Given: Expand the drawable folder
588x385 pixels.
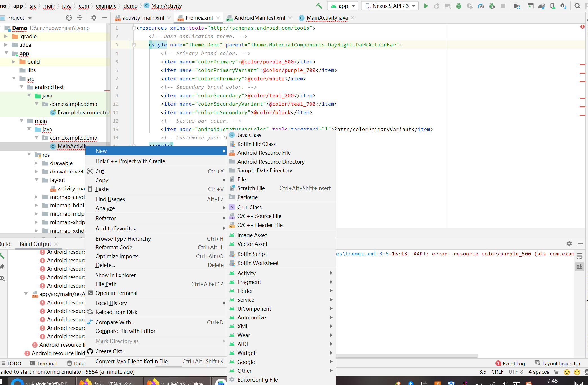Looking at the screenshot, I should tap(38, 163).
